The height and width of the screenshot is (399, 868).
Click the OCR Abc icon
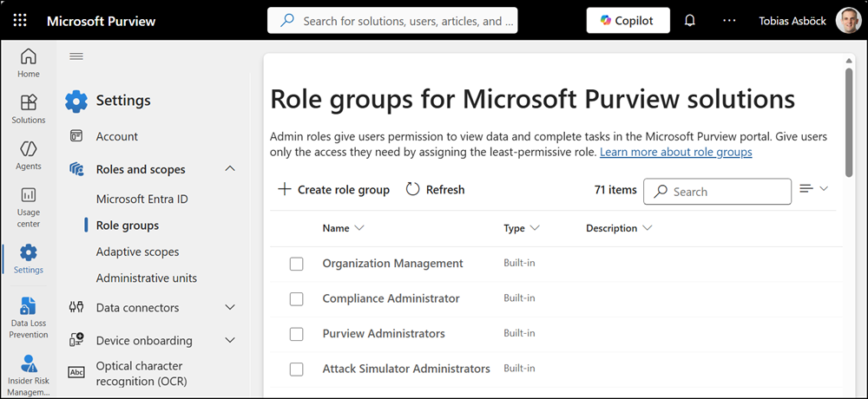pyautogui.click(x=76, y=372)
